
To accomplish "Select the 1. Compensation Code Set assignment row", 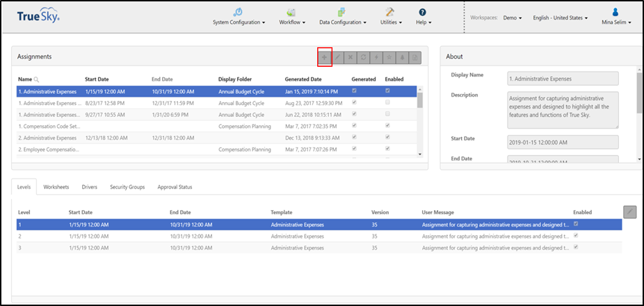I will point(217,126).
